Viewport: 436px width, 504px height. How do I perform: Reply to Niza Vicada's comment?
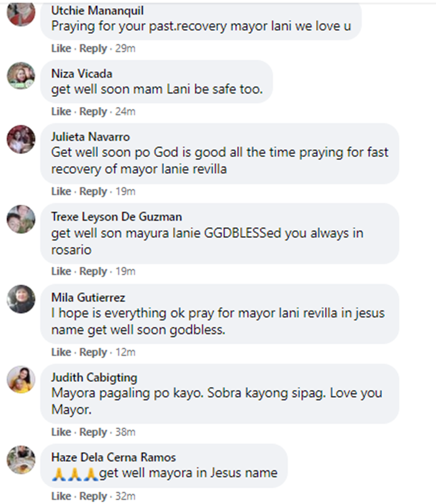pos(93,112)
